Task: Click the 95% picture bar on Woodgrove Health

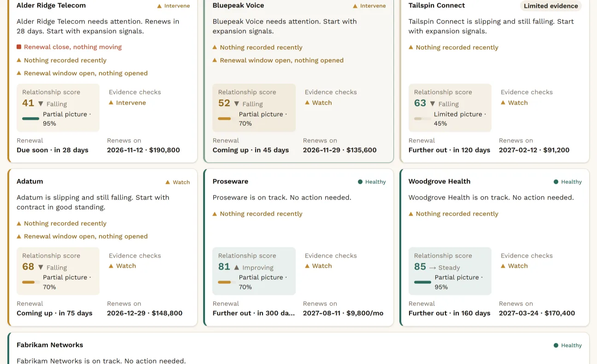Action: click(422, 282)
